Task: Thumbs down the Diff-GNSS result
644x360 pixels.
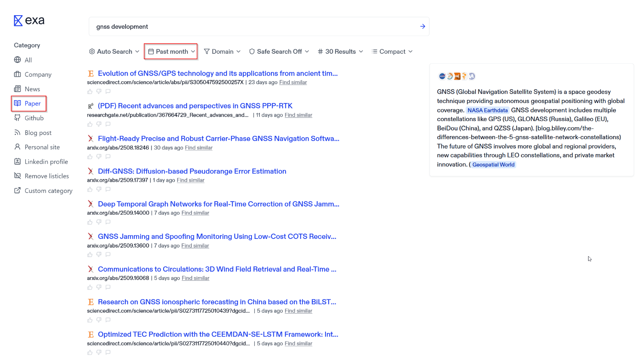Action: point(99,189)
